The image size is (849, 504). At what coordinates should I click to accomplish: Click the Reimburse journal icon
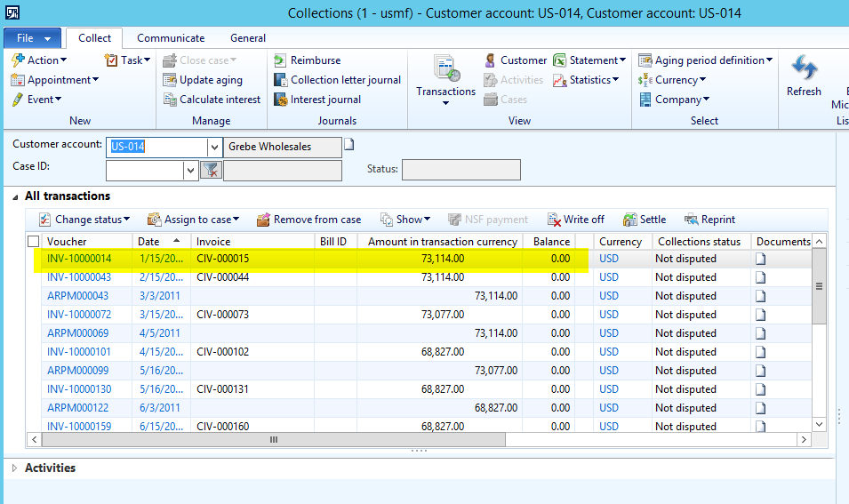coord(280,60)
